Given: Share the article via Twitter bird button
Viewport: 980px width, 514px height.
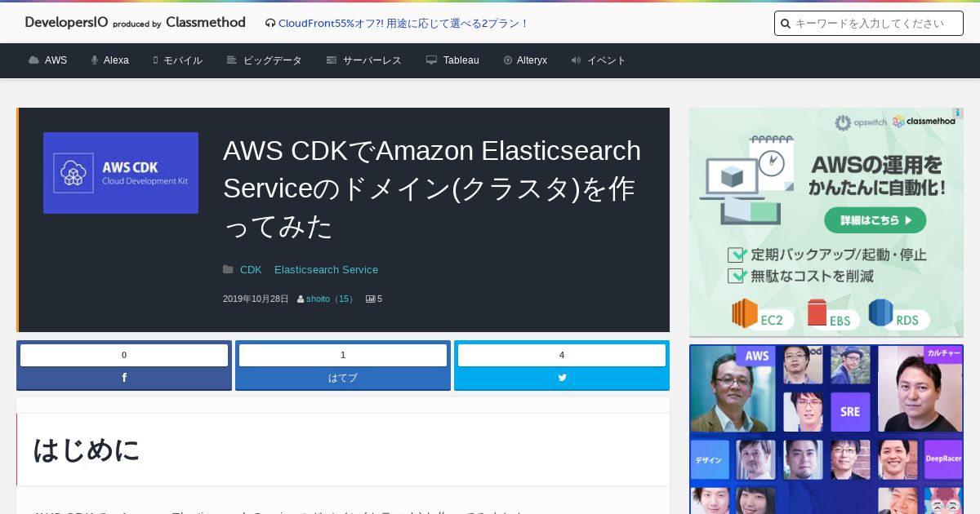Looking at the screenshot, I should pos(562,378).
